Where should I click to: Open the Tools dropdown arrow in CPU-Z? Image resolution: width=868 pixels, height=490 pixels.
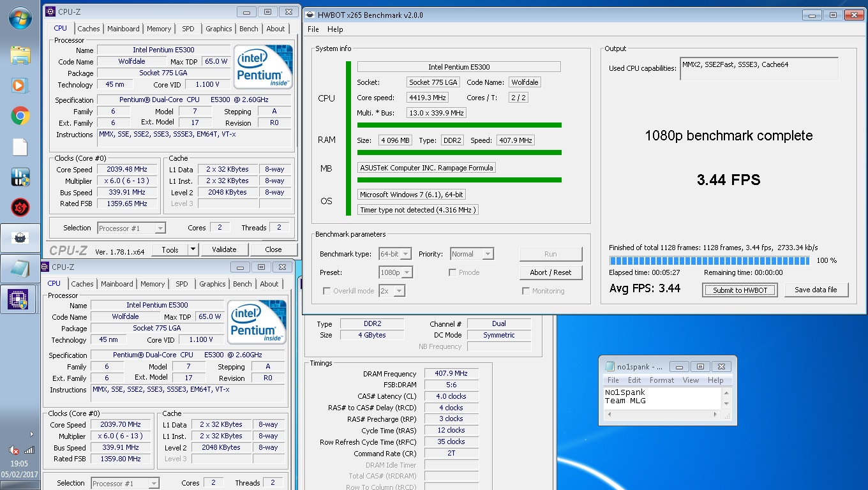193,249
